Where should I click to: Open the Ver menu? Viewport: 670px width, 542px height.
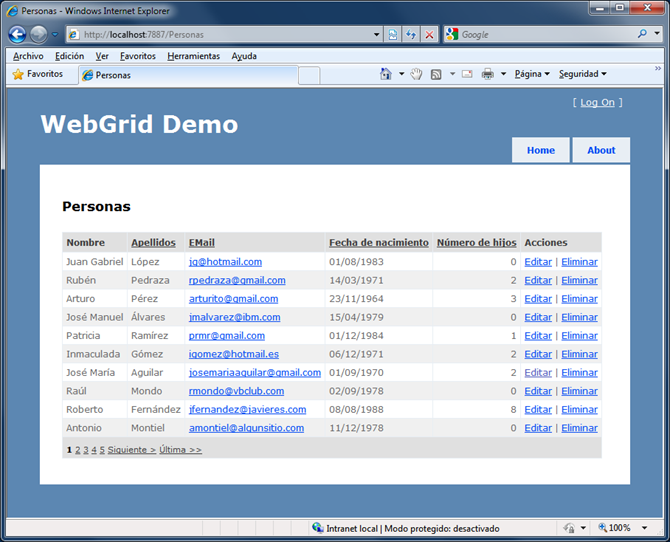(102, 56)
